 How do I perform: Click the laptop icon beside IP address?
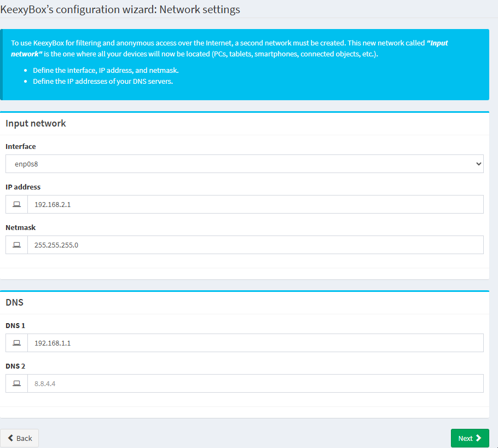pyautogui.click(x=16, y=204)
